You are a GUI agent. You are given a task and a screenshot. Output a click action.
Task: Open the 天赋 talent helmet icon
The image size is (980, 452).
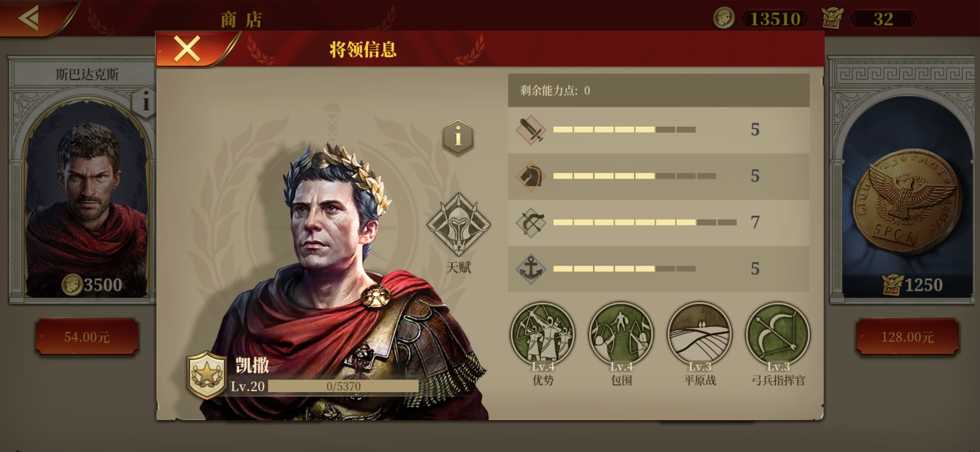[x=459, y=225]
